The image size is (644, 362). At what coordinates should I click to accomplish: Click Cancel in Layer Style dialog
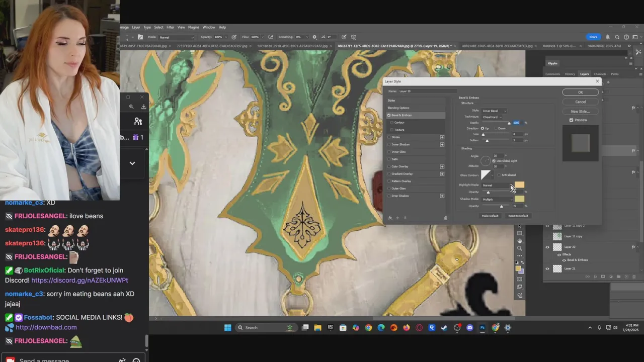580,102
